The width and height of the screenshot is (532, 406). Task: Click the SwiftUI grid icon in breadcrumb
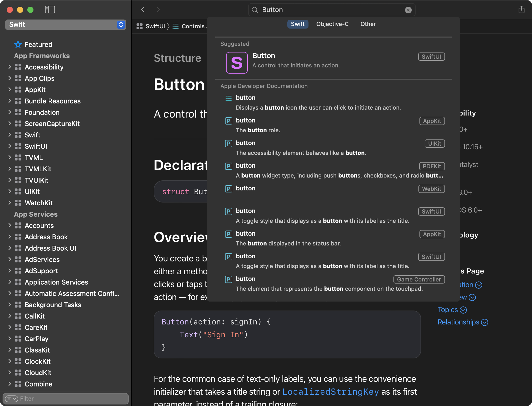point(140,26)
